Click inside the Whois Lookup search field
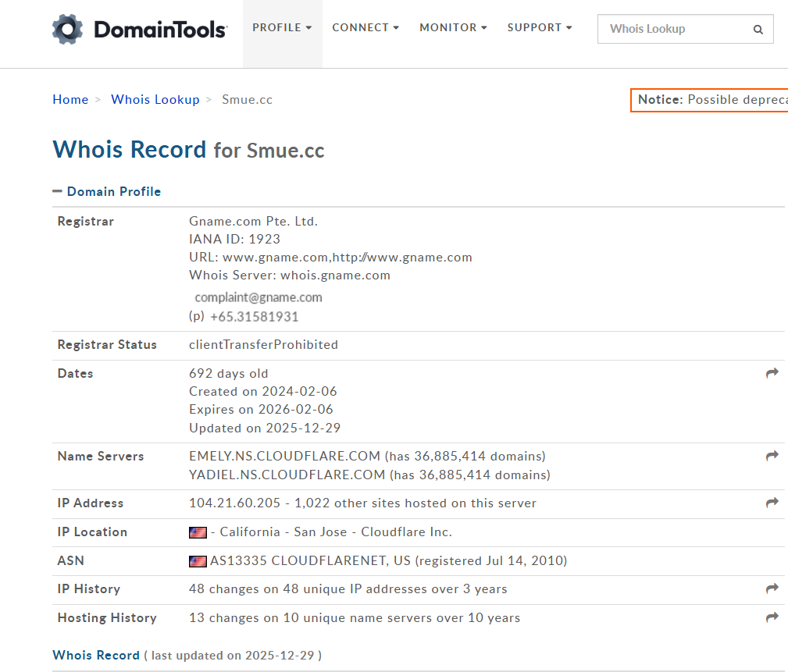This screenshot has width=788, height=672. tap(672, 30)
